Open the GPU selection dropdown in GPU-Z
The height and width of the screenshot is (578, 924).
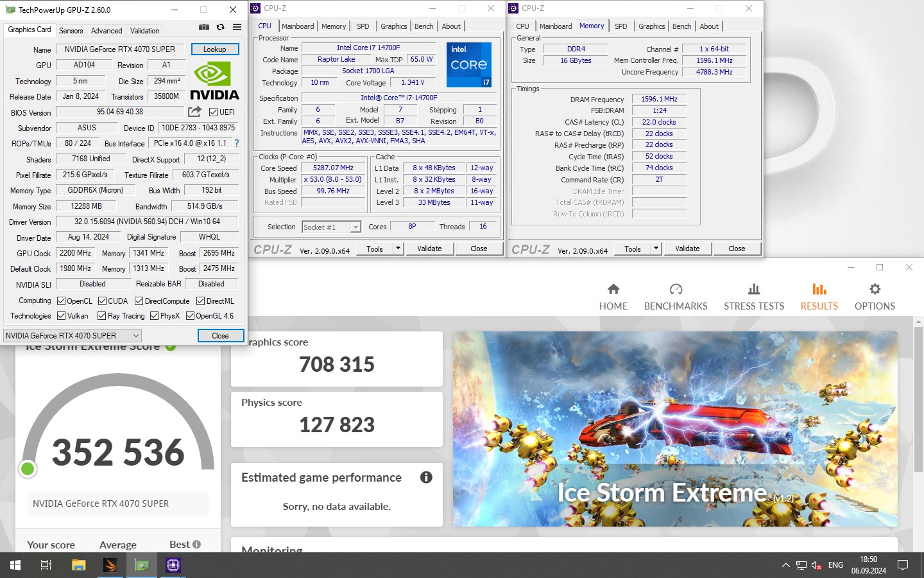(72, 335)
